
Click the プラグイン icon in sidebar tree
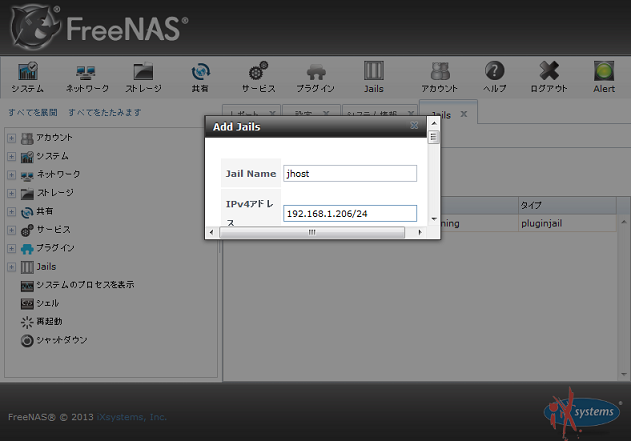(27, 249)
